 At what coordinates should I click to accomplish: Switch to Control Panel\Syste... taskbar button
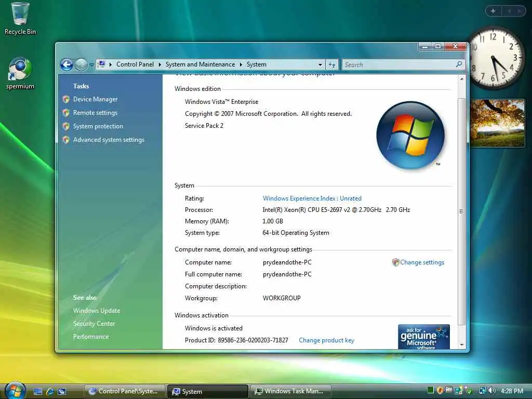(x=124, y=391)
